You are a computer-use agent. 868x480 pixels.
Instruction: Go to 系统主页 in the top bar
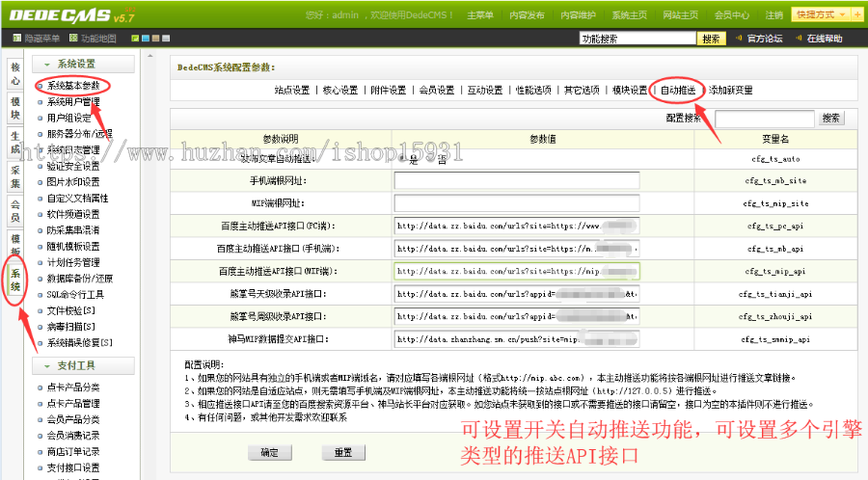coord(630,15)
